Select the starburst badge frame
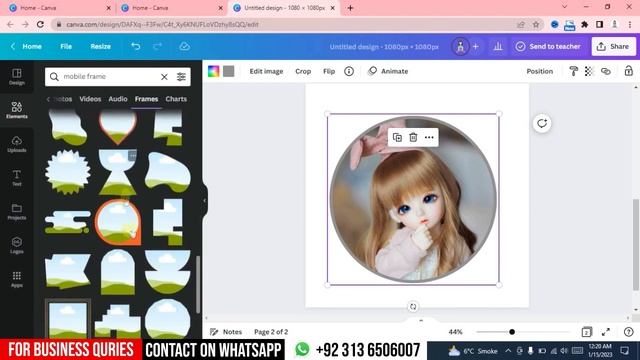The height and width of the screenshot is (360, 640). click(x=68, y=172)
